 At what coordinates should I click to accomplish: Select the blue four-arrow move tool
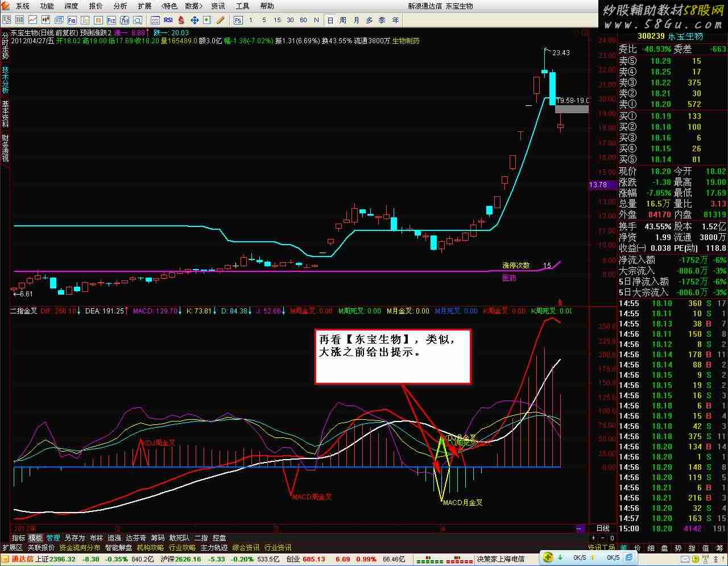[x=194, y=20]
